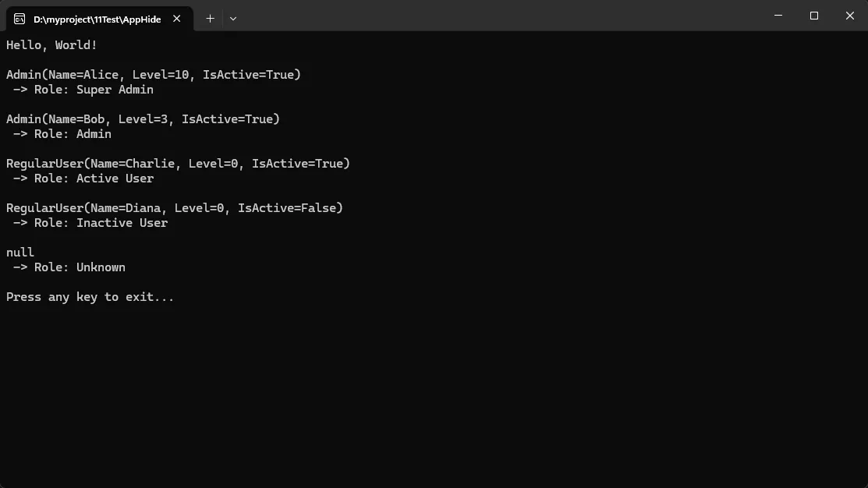Click the RegularUser Name=Charlie line
This screenshot has width=868, height=488.
tap(178, 164)
